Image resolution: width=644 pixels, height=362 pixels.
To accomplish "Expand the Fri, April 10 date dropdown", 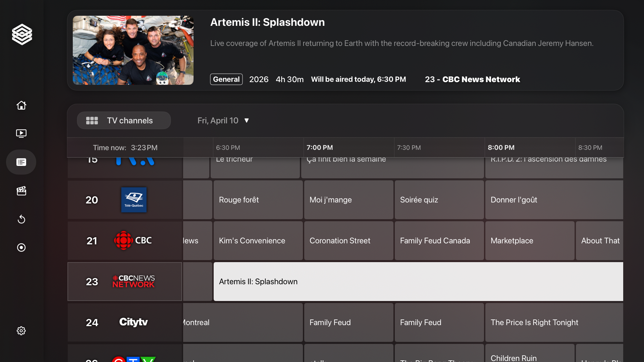I will (223, 121).
